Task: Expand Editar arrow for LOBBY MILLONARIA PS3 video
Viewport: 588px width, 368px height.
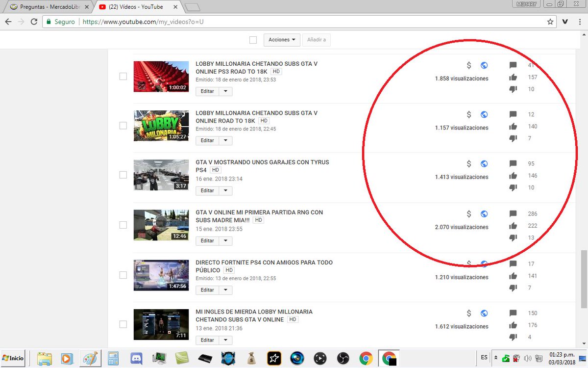Action: pyautogui.click(x=225, y=91)
